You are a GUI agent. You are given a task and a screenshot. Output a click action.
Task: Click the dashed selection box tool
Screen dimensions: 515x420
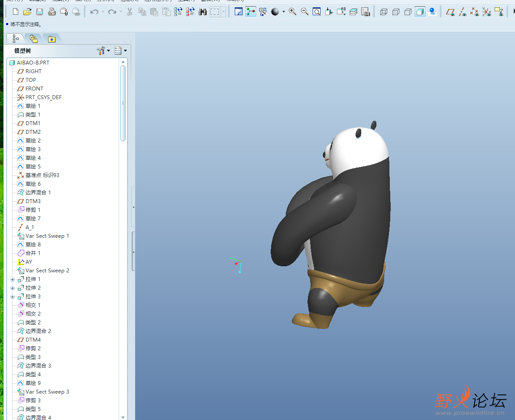point(214,12)
